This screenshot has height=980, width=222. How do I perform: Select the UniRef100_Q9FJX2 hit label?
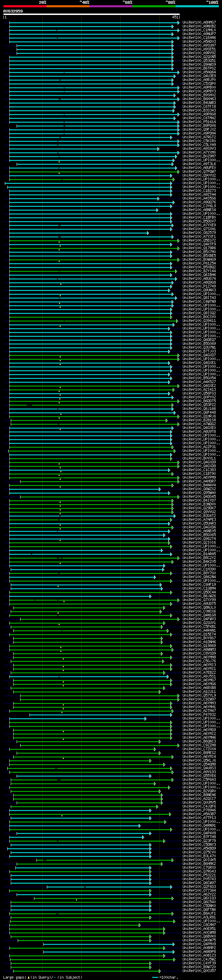point(199,129)
